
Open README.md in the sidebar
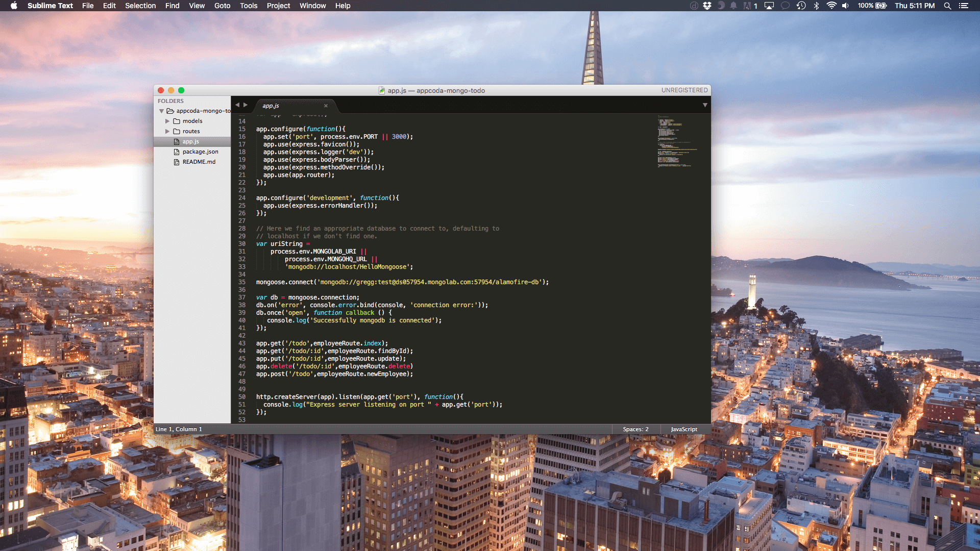tap(199, 162)
